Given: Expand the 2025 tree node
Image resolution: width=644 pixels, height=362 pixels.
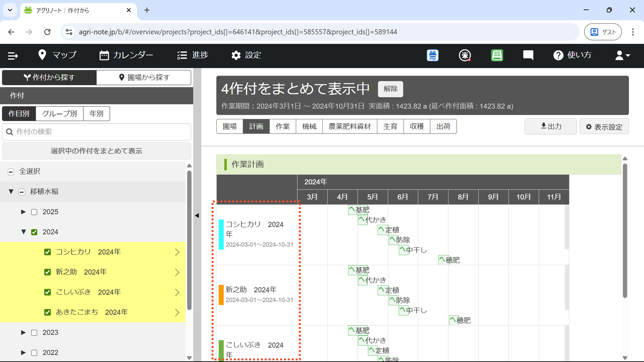Looking at the screenshot, I should (23, 212).
